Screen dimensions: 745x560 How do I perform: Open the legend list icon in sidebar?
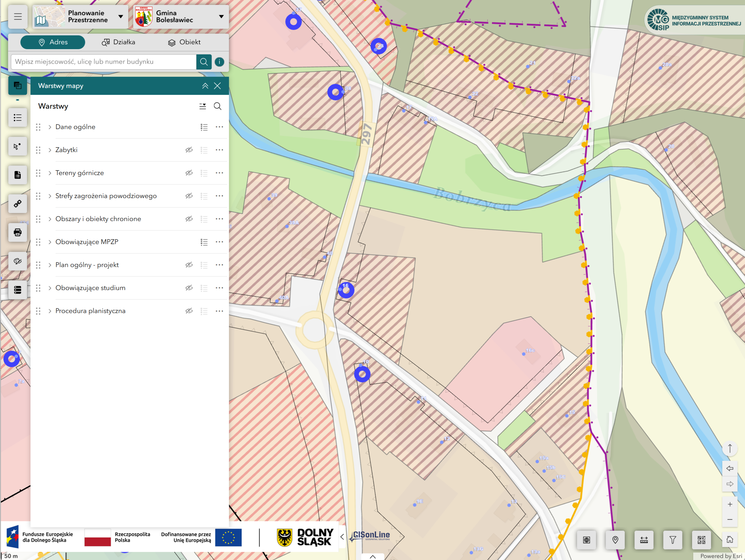coord(17,118)
